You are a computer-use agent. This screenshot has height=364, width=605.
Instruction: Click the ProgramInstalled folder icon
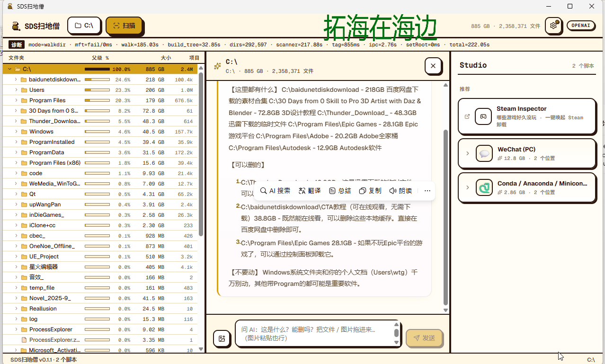tap(24, 142)
